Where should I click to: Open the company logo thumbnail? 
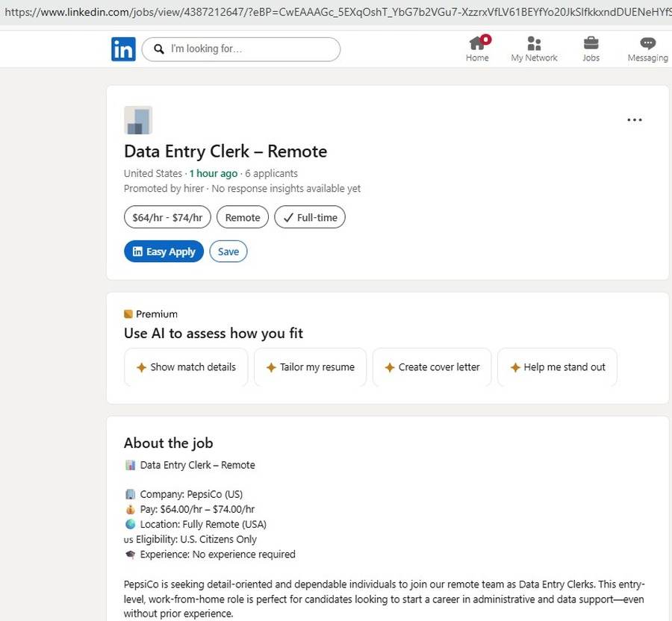[138, 120]
